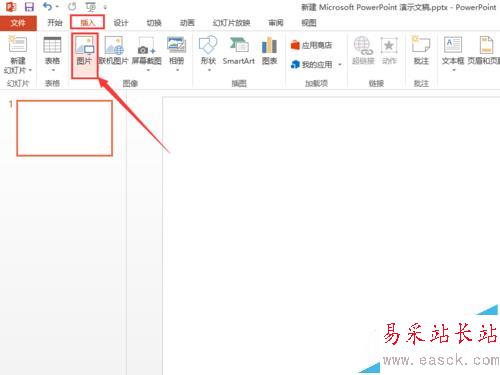
Task: Expand the 相册 dropdown arrow
Action: tap(177, 70)
